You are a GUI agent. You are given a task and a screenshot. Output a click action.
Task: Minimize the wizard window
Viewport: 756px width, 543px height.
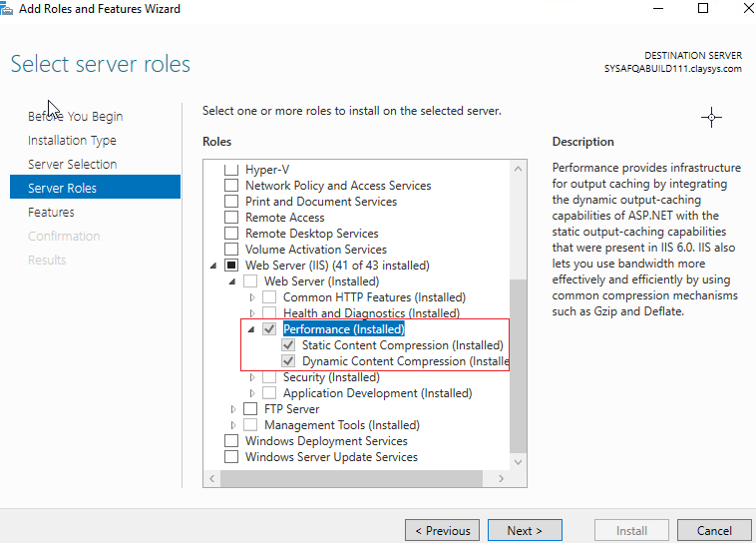coord(658,8)
